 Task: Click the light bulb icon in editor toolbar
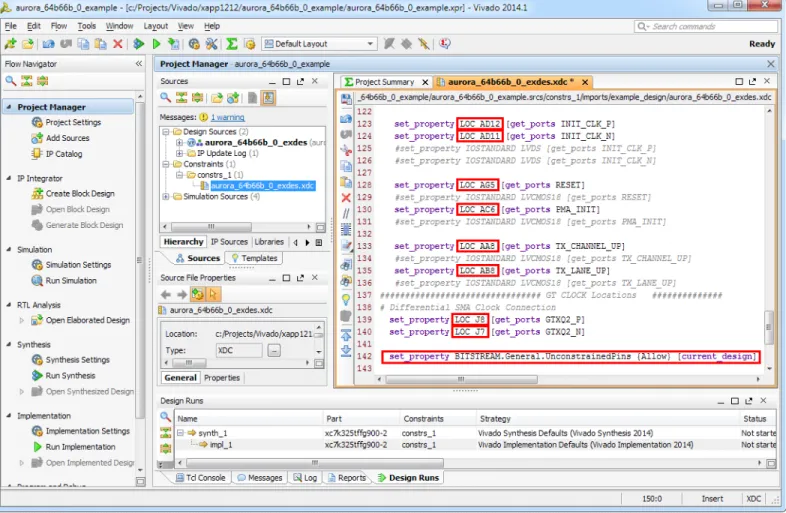pos(346,299)
